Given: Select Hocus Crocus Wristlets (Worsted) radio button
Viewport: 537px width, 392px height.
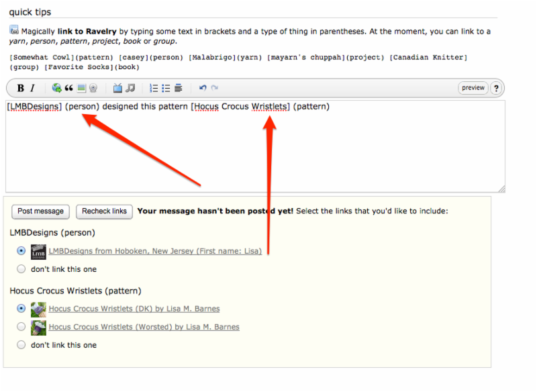Looking at the screenshot, I should pos(21,327).
